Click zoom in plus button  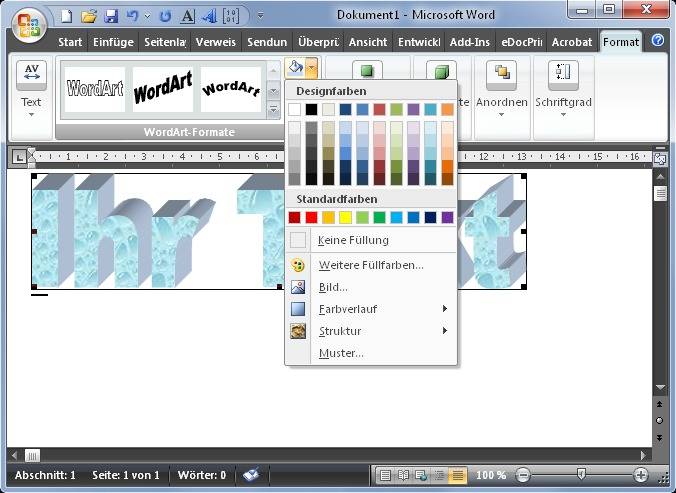(641, 475)
